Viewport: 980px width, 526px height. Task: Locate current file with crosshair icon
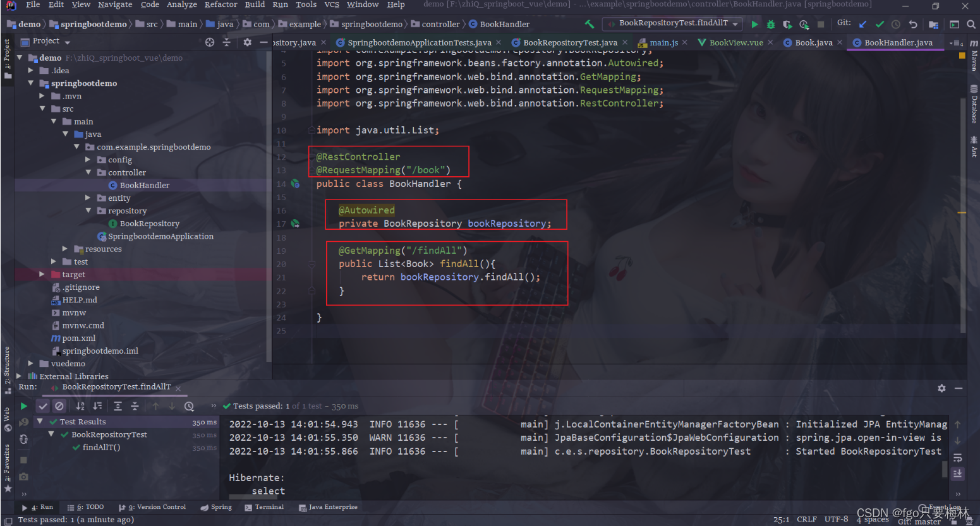coord(210,42)
